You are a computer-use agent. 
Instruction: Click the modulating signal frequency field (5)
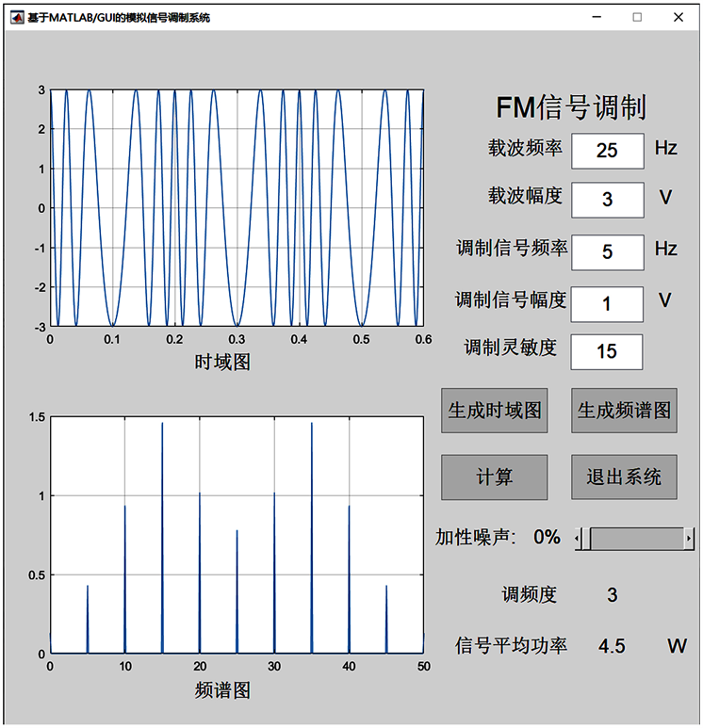pyautogui.click(x=607, y=252)
